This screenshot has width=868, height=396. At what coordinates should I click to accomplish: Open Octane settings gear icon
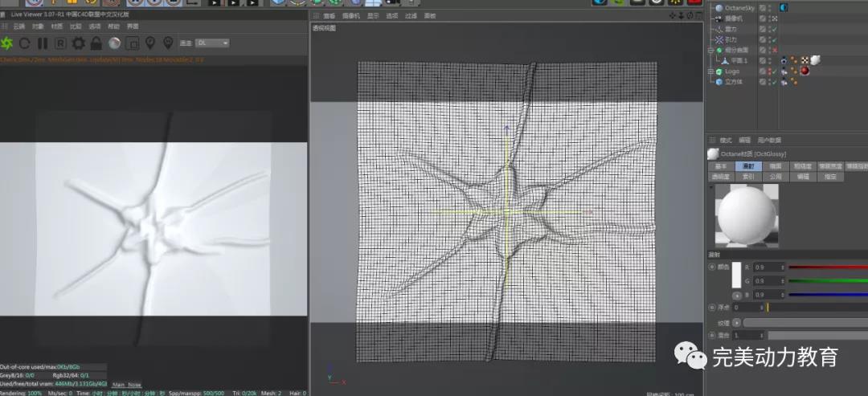[x=79, y=43]
